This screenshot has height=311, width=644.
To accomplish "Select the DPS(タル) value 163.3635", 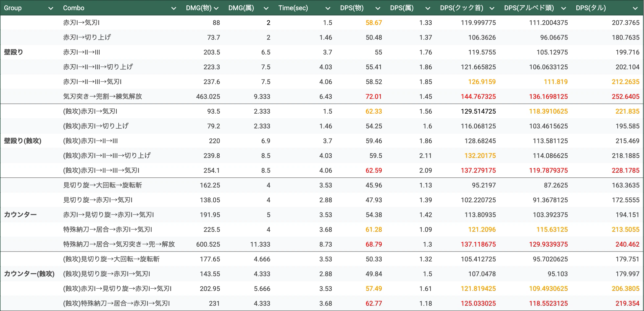I will (x=626, y=185).
